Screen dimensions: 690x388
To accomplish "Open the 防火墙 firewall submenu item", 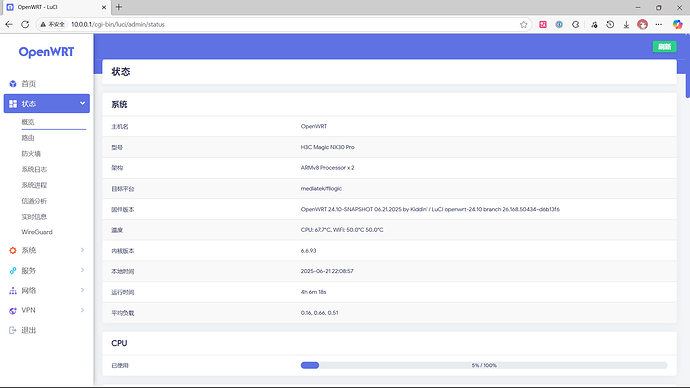I will 31,154.
